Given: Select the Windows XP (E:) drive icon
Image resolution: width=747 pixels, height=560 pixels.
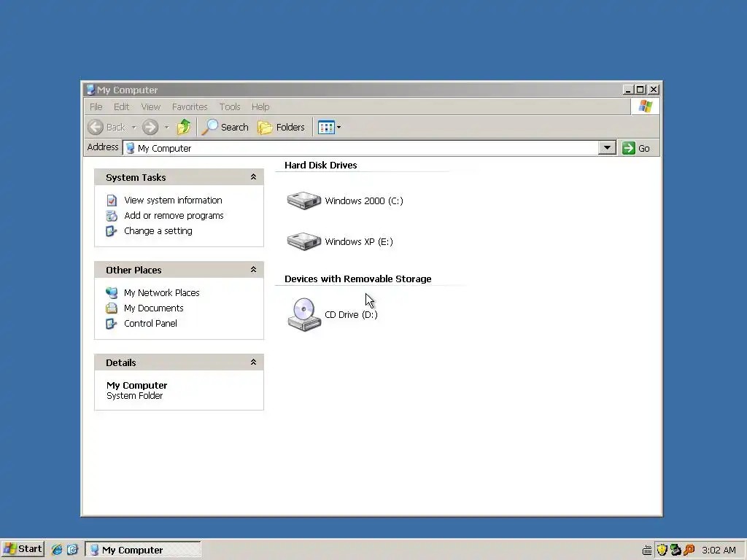Looking at the screenshot, I should click(x=304, y=241).
